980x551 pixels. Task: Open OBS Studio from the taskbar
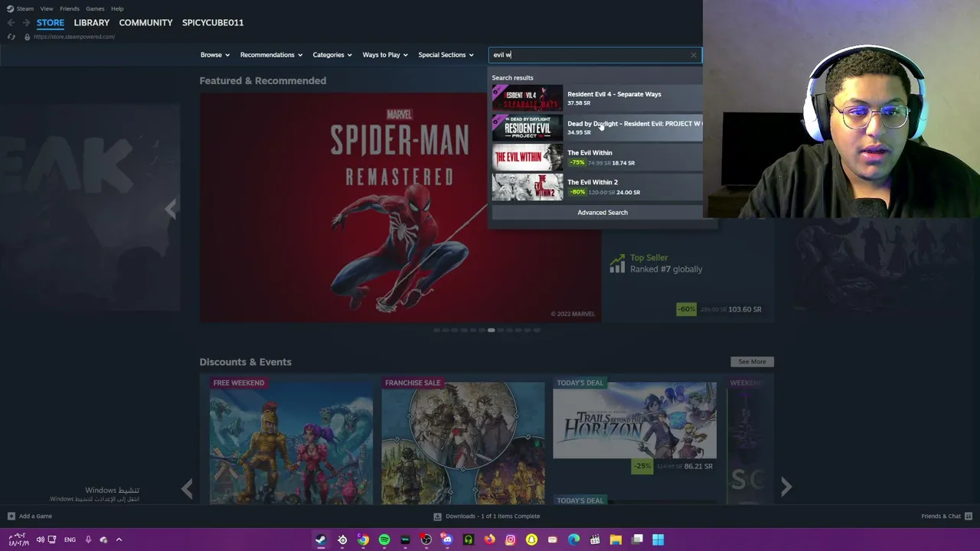click(x=426, y=540)
